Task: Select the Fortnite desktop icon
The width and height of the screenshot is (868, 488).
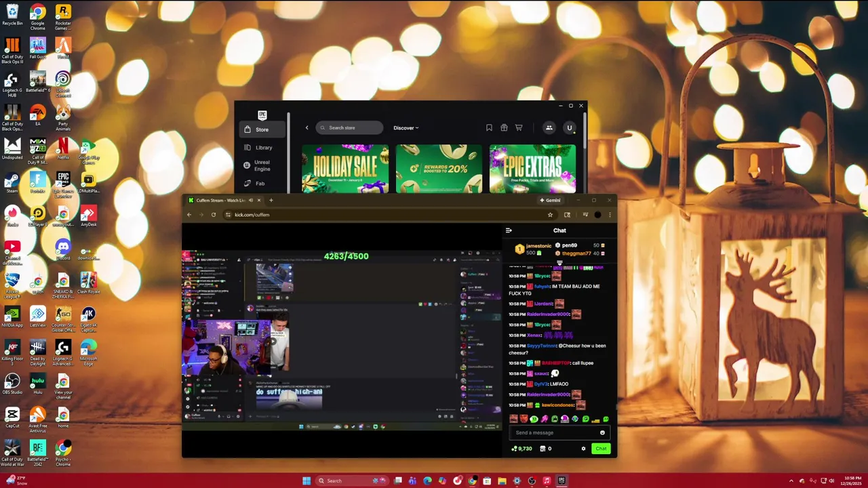Action: pos(37,183)
